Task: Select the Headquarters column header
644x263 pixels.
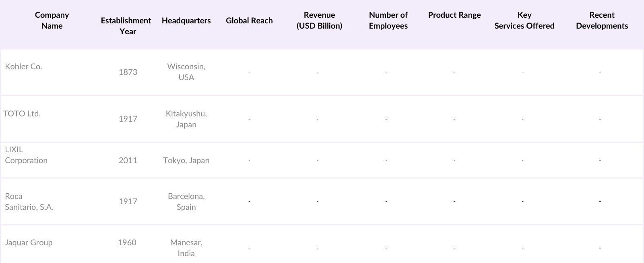Action: pyautogui.click(x=186, y=21)
